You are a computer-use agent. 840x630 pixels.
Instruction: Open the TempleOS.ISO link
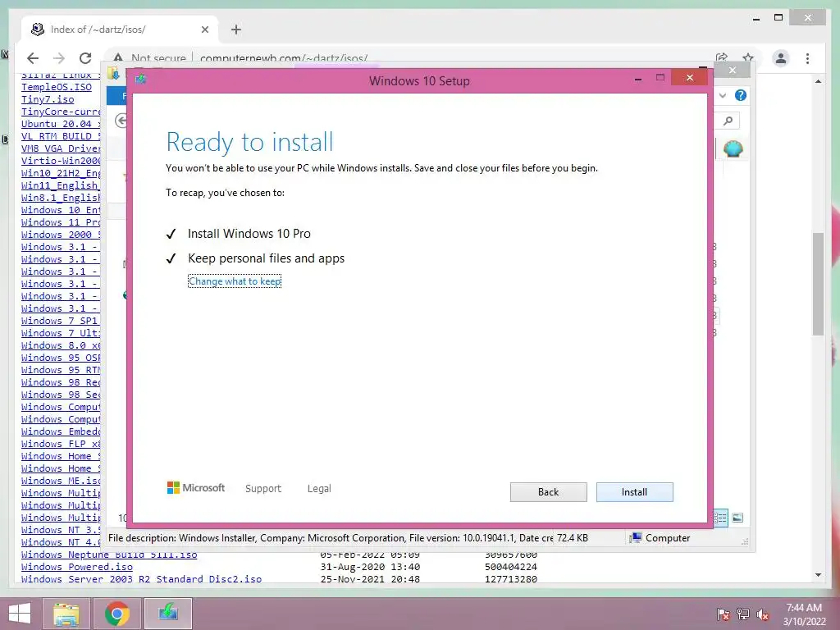coord(57,87)
